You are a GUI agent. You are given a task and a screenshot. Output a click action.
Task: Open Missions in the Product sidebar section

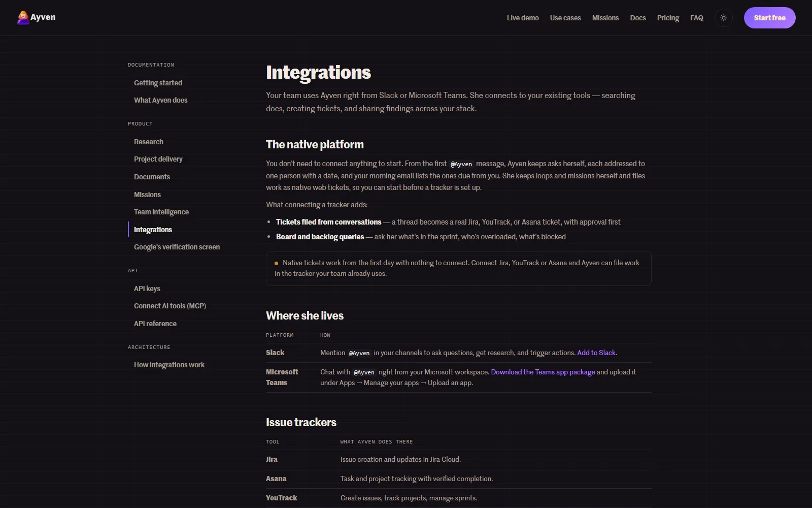[x=147, y=195]
